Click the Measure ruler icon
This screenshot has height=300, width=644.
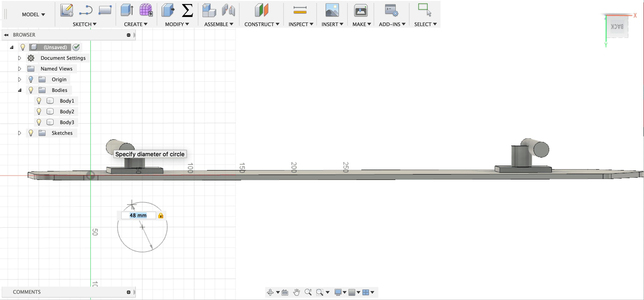click(x=300, y=10)
